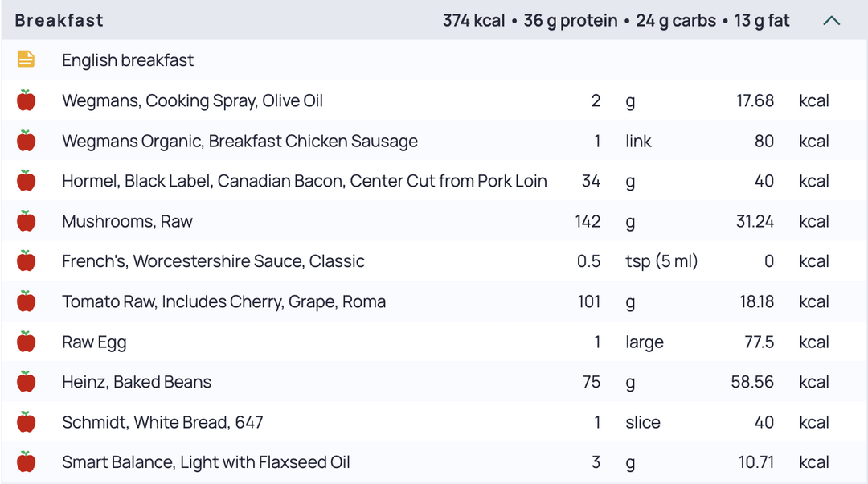868x484 pixels.
Task: Open the English breakfast note icon
Action: [26, 59]
